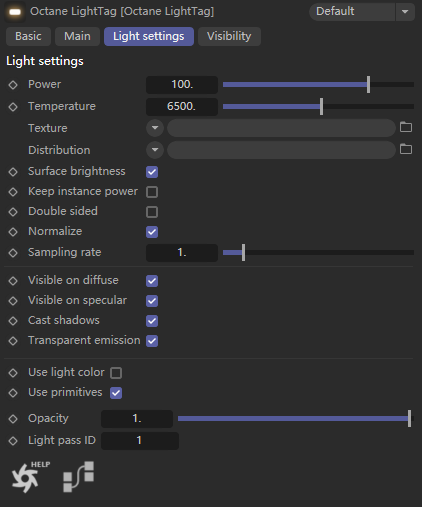
Task: Click the Light settings section heading
Action: [x=45, y=61]
